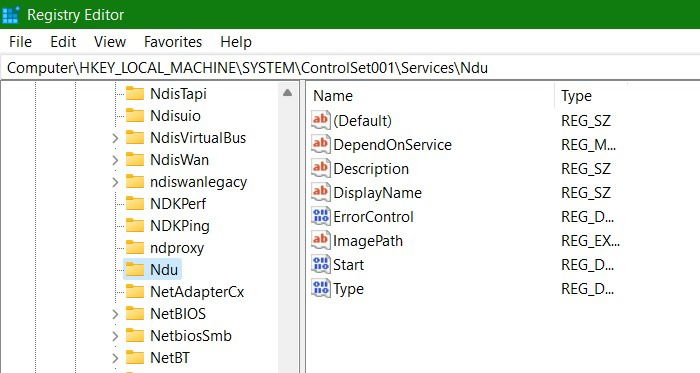Expand the NdisVirtualBus key
Screen dimensions: 700x373
[x=115, y=138]
